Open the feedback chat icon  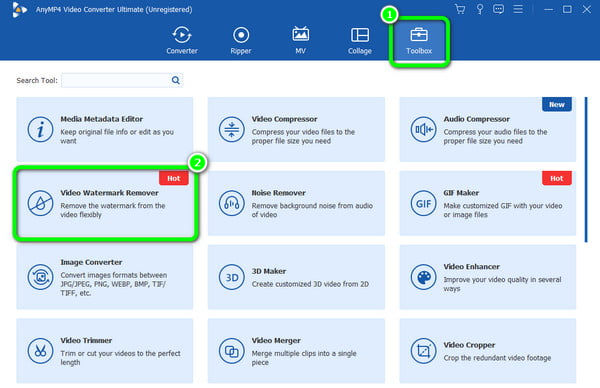[x=498, y=9]
